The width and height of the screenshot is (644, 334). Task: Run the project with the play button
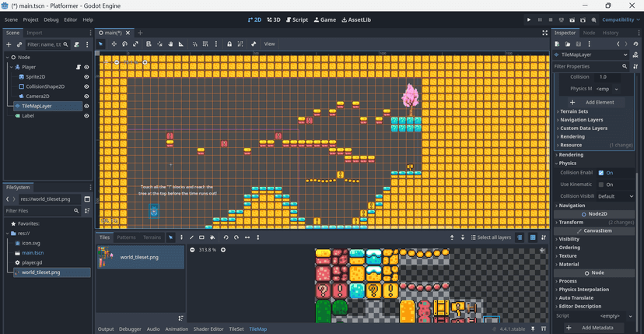pyautogui.click(x=529, y=19)
